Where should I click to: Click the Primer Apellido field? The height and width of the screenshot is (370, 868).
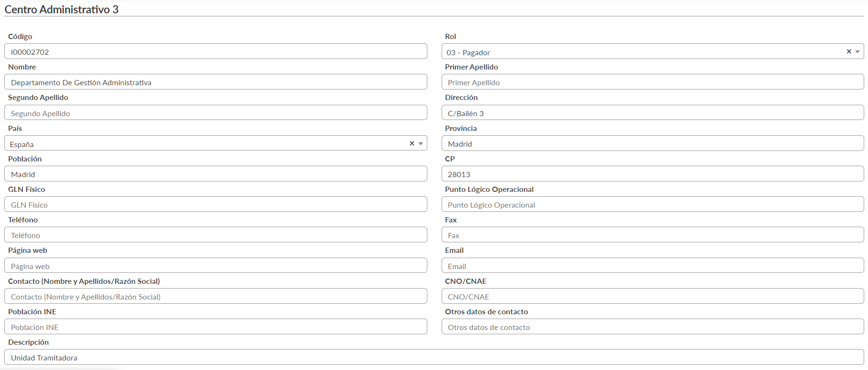pos(652,82)
